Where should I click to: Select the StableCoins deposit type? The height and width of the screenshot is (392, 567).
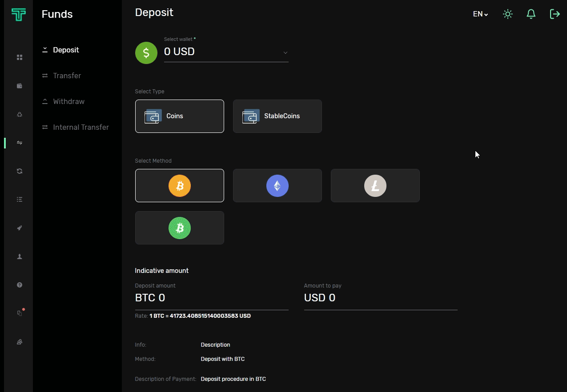(277, 116)
